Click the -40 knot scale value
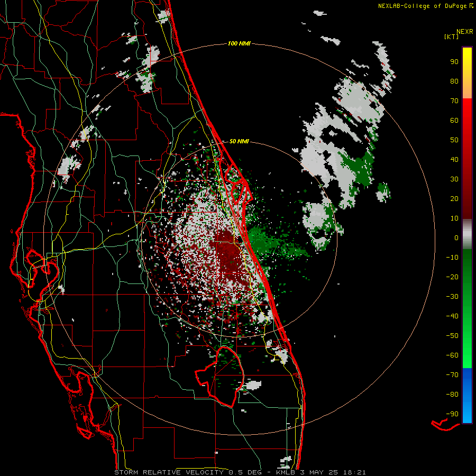Viewport: 476px width, 476px height. coord(452,316)
